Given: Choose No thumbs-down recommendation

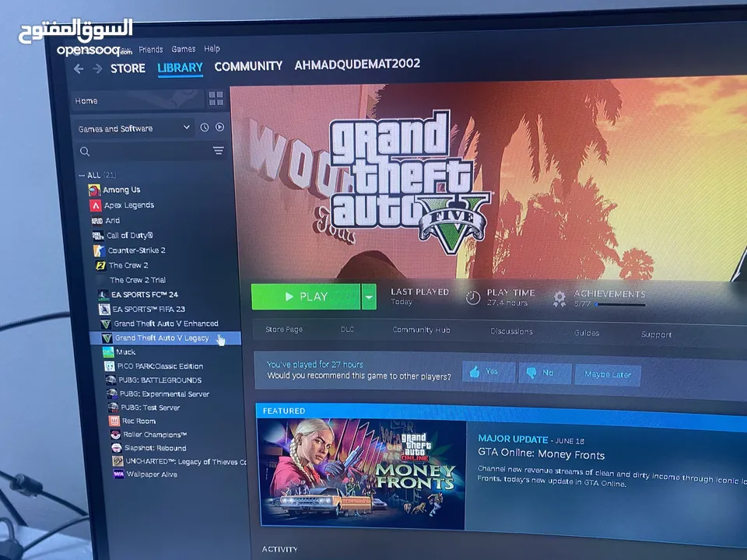Looking at the screenshot, I should pyautogui.click(x=545, y=373).
